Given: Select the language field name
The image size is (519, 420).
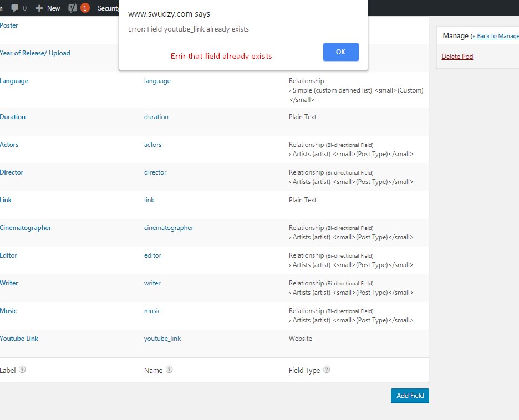Looking at the screenshot, I should click(157, 80).
